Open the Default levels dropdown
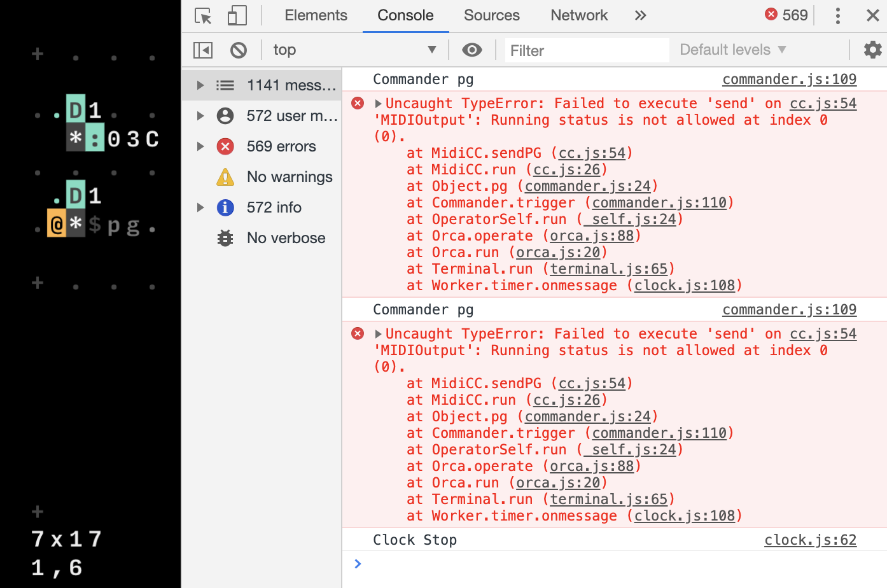 point(732,49)
